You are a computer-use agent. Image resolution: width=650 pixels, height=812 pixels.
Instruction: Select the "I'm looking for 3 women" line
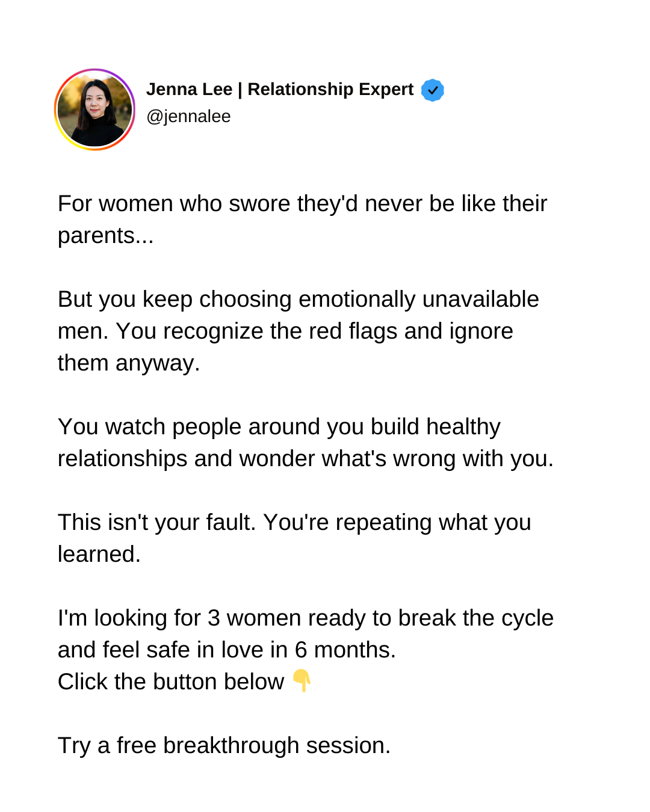(x=306, y=618)
